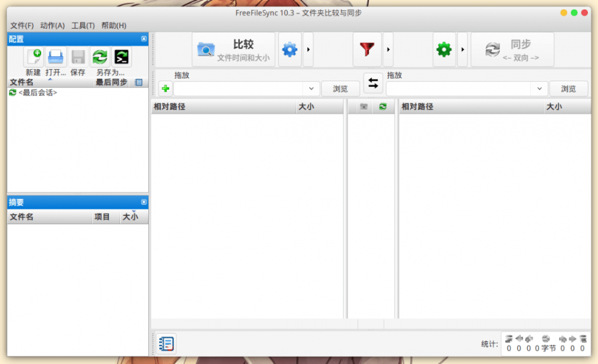Close the 摘要 panel
The image size is (598, 364).
(144, 202)
